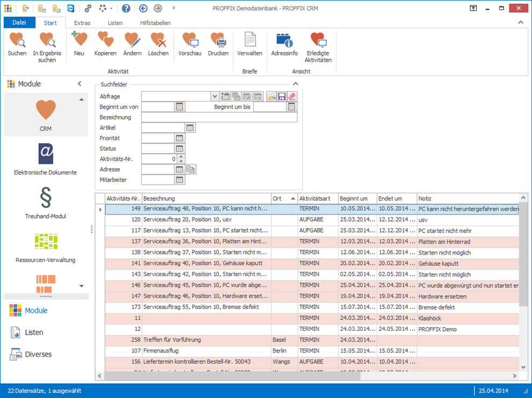
Task: Click the database refresh icon
Action: pos(25,8)
